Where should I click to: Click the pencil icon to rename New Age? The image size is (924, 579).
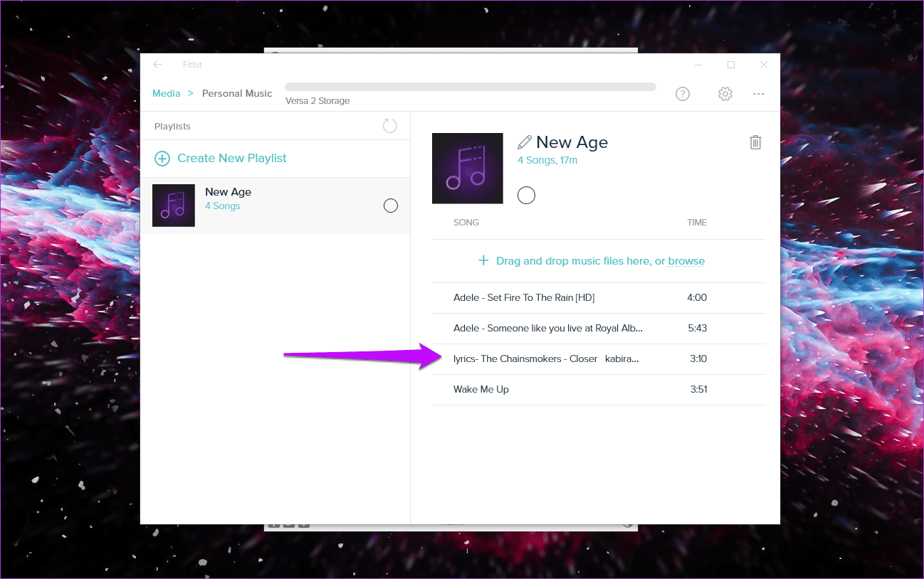(525, 142)
